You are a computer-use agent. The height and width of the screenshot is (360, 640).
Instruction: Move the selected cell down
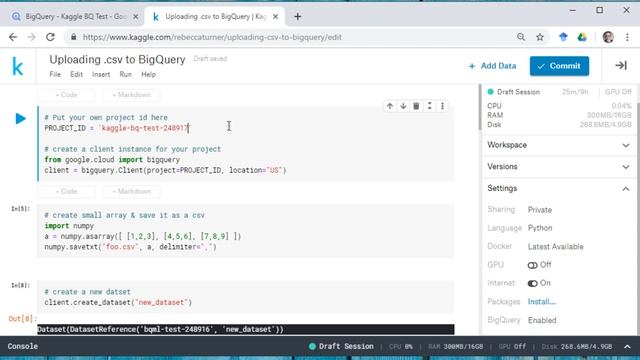pos(403,106)
